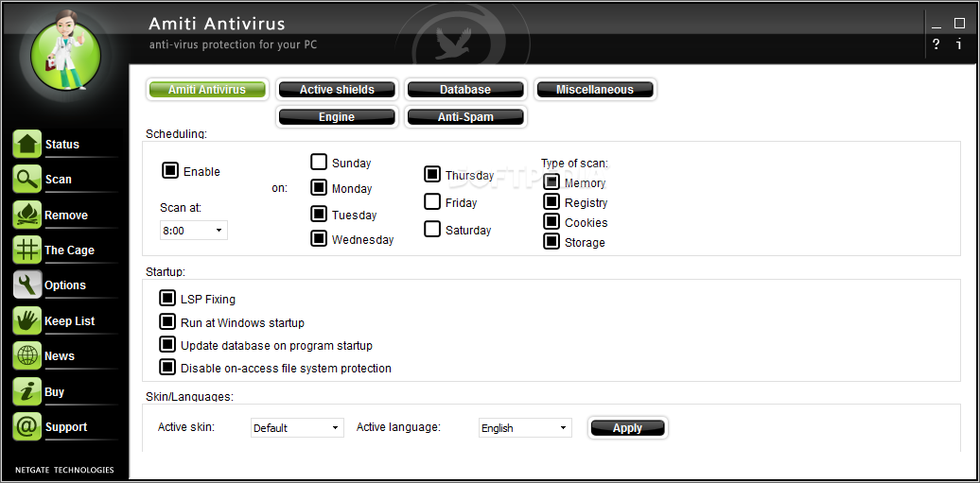Image resolution: width=980 pixels, height=483 pixels.
Task: Switch to the Amiti Antivirus tab
Action: pos(207,90)
